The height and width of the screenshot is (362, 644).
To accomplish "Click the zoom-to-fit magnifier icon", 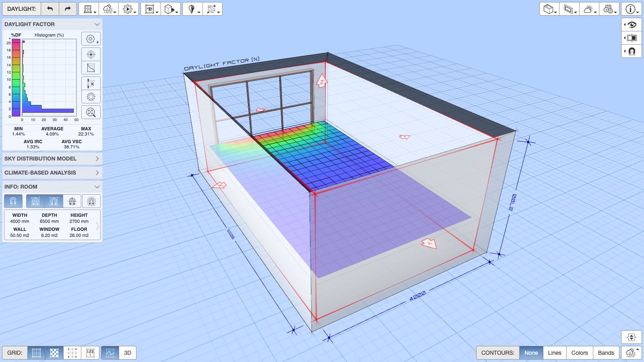I will (91, 112).
